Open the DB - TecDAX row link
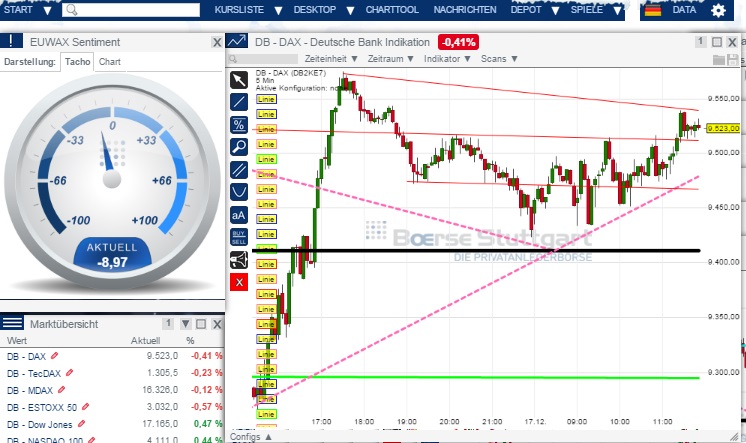Image resolution: width=746 pixels, height=443 pixels. click(x=34, y=373)
